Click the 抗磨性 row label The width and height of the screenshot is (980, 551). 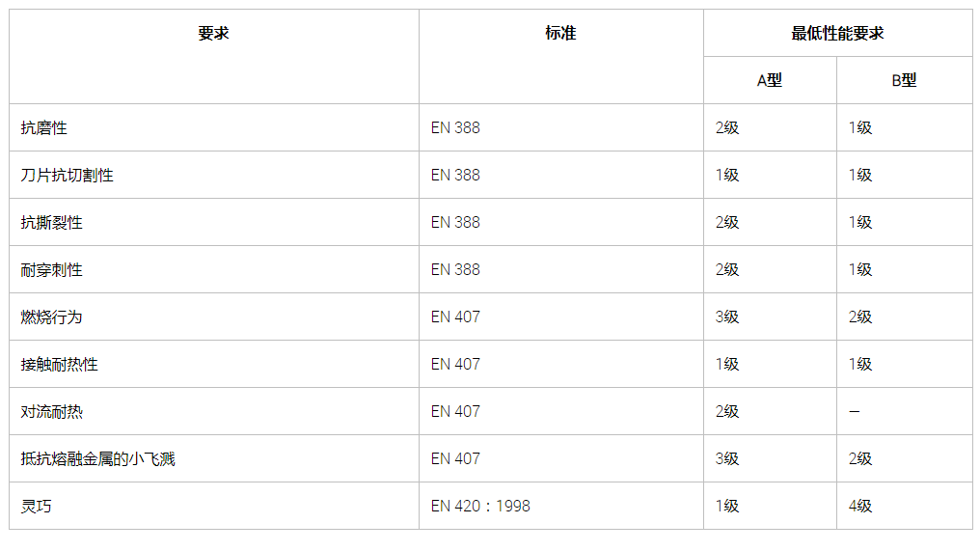[x=44, y=127]
